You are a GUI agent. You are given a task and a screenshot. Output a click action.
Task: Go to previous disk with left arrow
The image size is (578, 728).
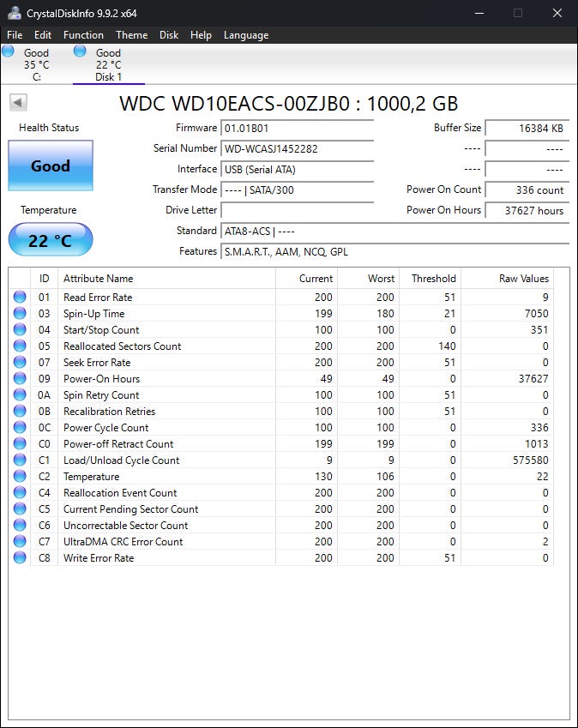(x=19, y=103)
